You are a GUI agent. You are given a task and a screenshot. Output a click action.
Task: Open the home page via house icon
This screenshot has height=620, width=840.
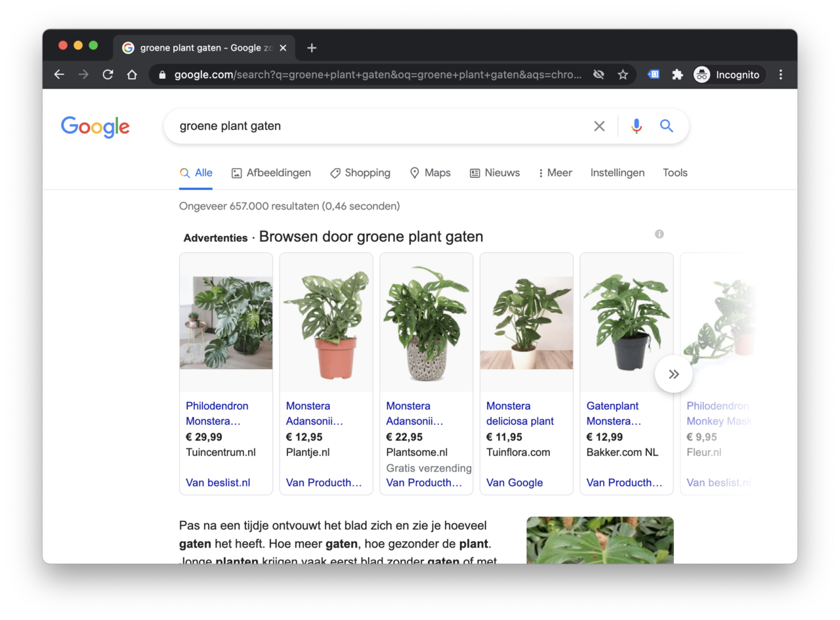point(132,75)
